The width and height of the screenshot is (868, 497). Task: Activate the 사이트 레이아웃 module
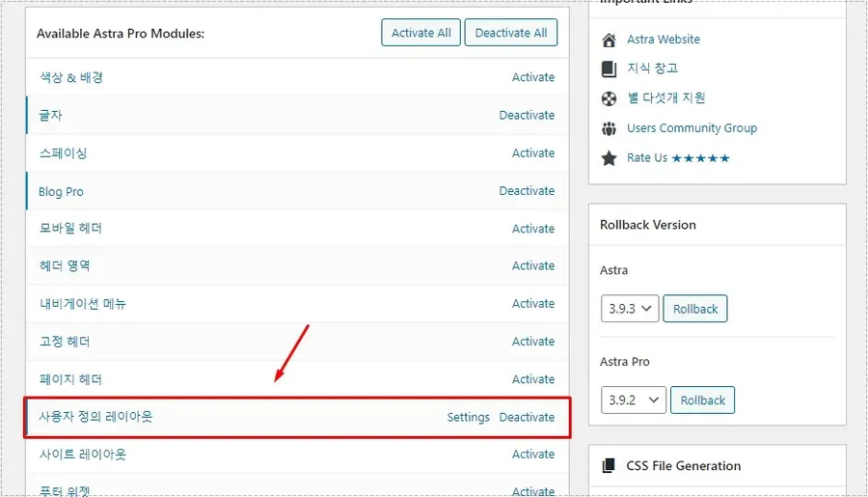[x=533, y=455]
